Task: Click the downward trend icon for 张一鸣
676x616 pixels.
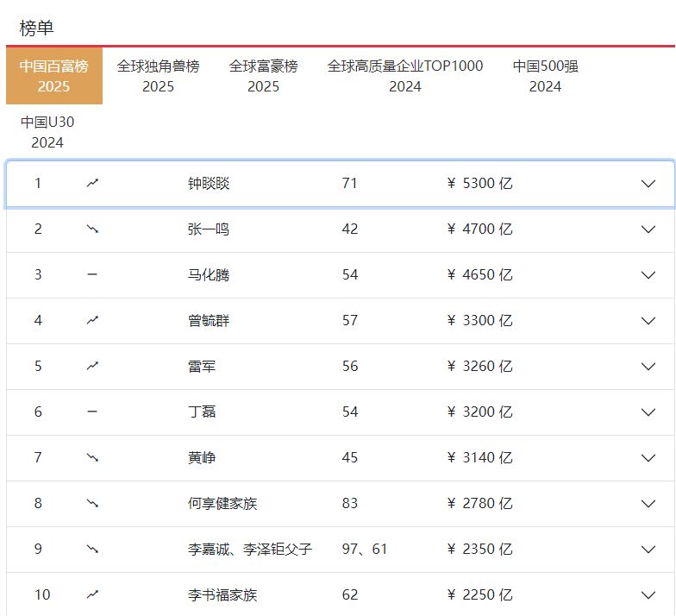Action: [x=93, y=229]
